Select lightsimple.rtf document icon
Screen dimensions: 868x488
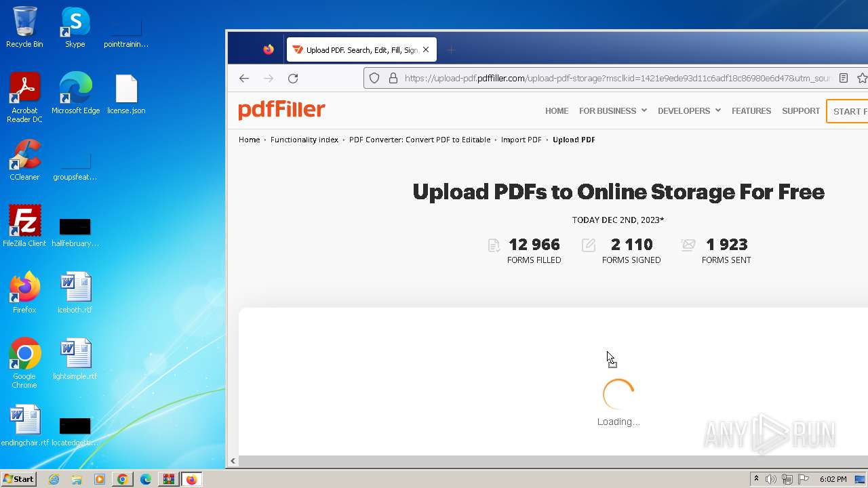point(75,359)
